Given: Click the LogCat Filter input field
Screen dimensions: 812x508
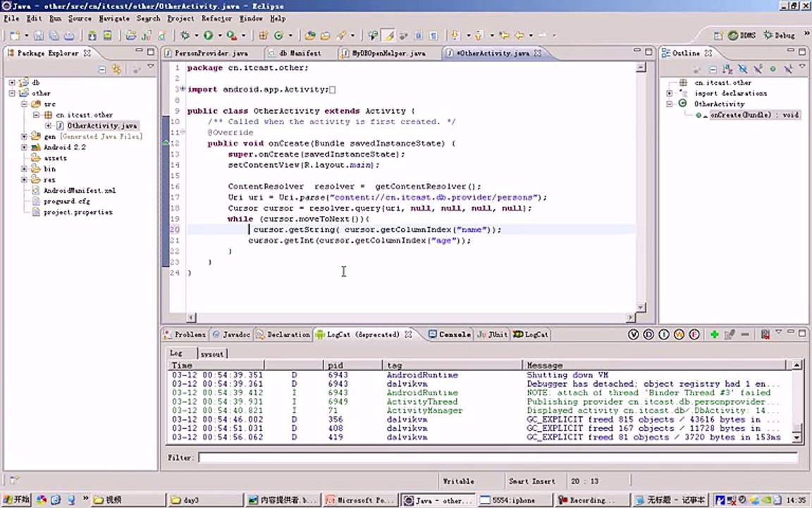Looking at the screenshot, I should coord(498,458).
